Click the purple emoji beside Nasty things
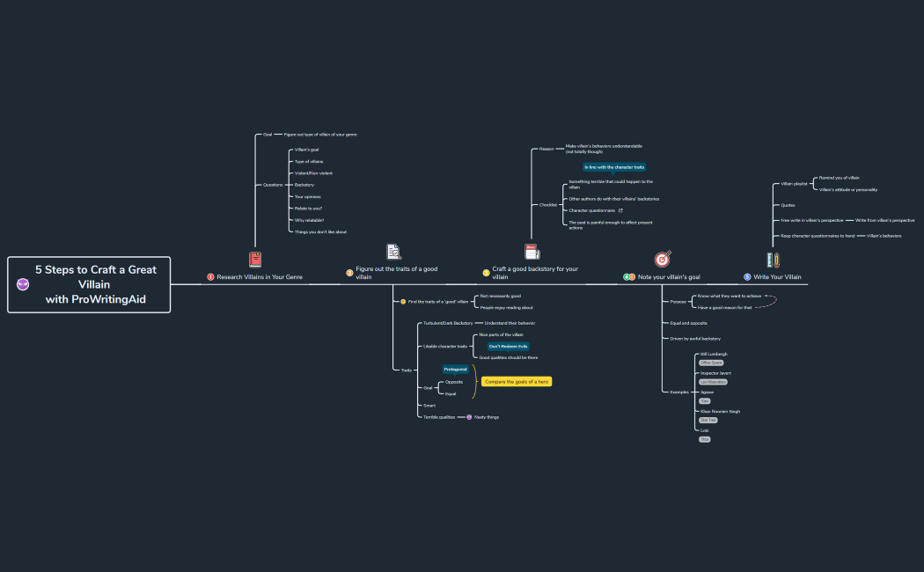Image resolution: width=924 pixels, height=572 pixels. pyautogui.click(x=469, y=417)
